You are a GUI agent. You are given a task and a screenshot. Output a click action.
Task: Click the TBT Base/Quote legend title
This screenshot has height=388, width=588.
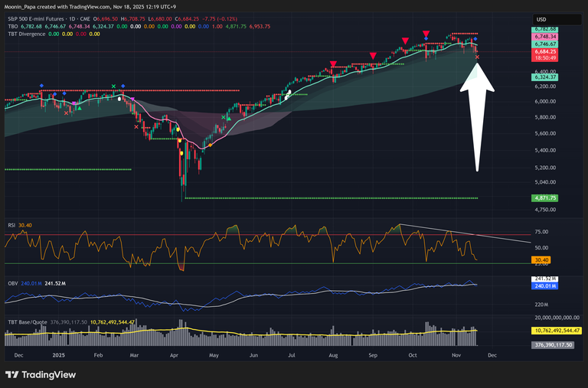(29, 322)
